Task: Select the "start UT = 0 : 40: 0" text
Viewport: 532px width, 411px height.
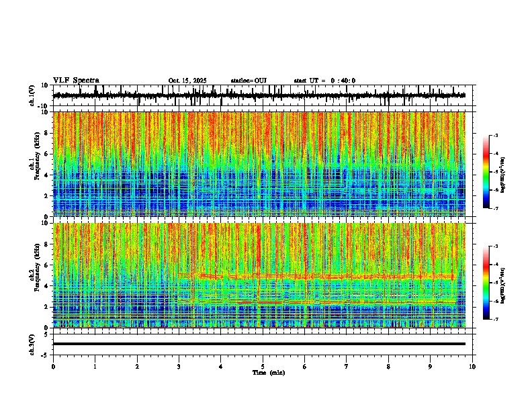Action: [x=324, y=81]
